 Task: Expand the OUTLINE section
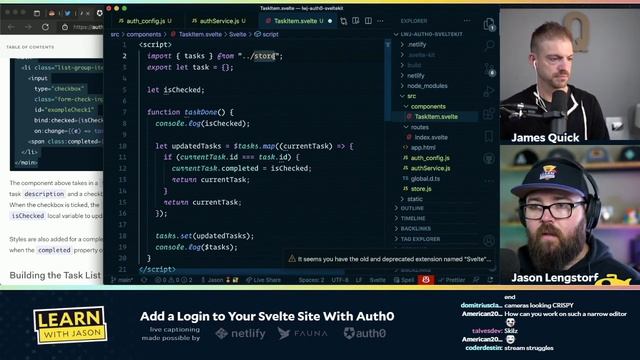(412, 208)
